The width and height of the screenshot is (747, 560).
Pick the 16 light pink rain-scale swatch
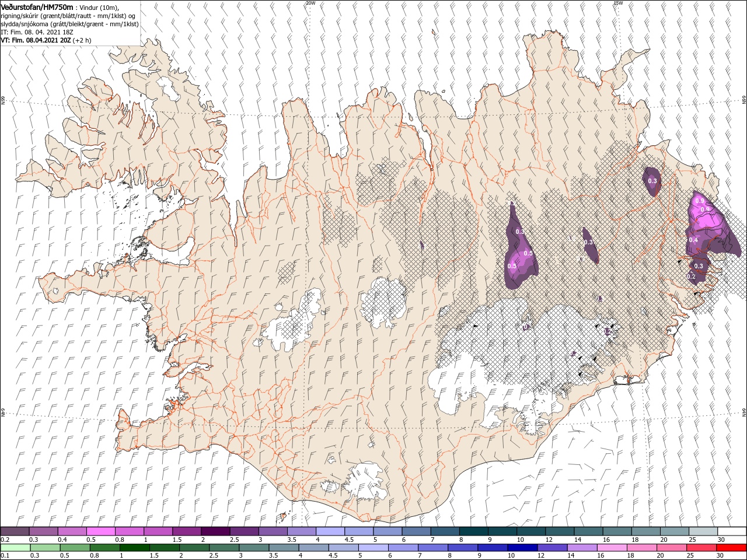point(612,548)
